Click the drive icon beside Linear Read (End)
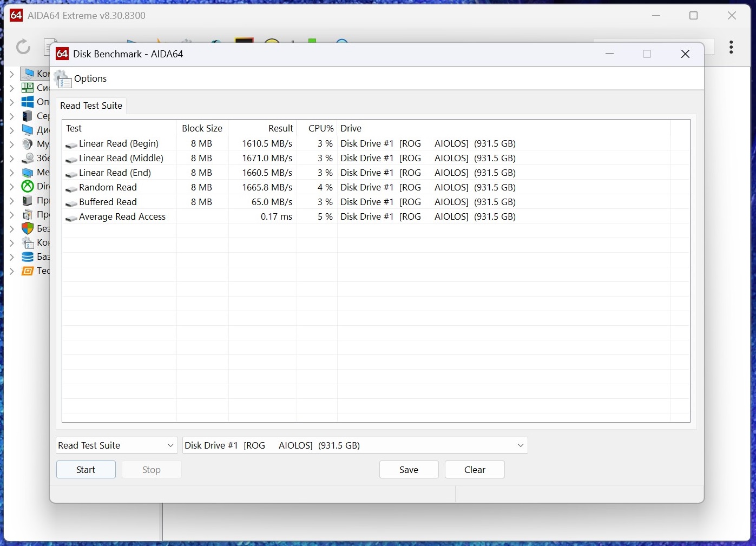Image resolution: width=756 pixels, height=546 pixels. click(x=71, y=174)
